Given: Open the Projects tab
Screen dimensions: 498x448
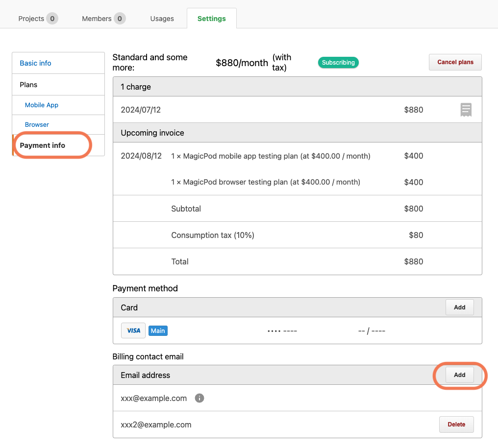Looking at the screenshot, I should [38, 19].
